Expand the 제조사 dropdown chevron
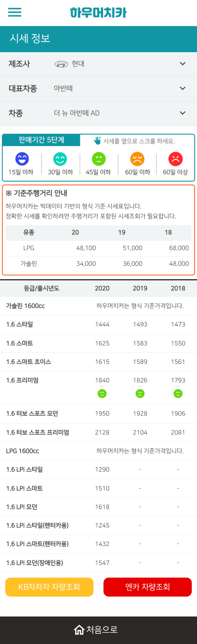Viewport: 197px width, 644px height. tap(182, 64)
